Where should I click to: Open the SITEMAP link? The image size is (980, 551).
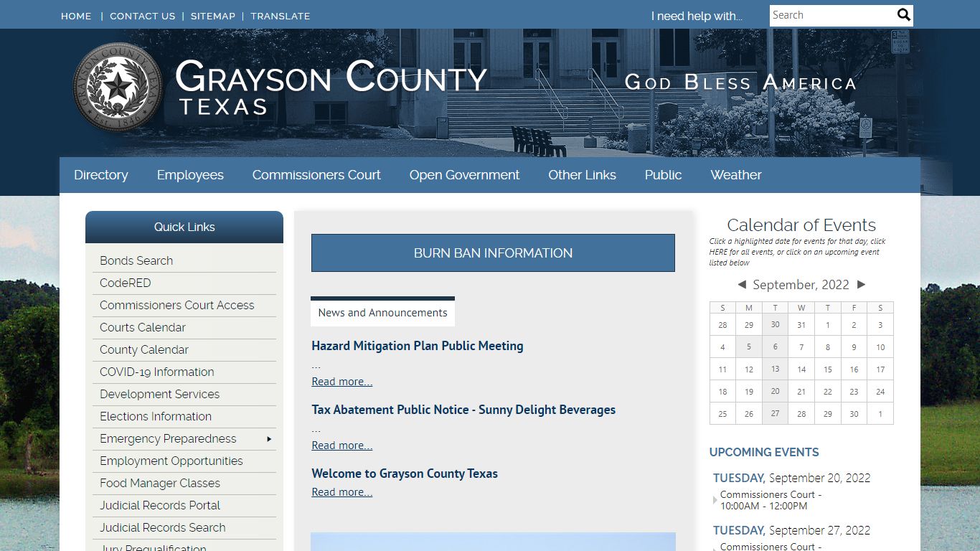click(x=213, y=16)
